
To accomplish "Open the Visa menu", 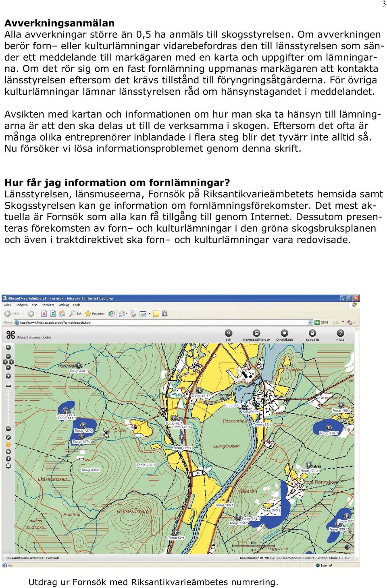I will point(35,305).
